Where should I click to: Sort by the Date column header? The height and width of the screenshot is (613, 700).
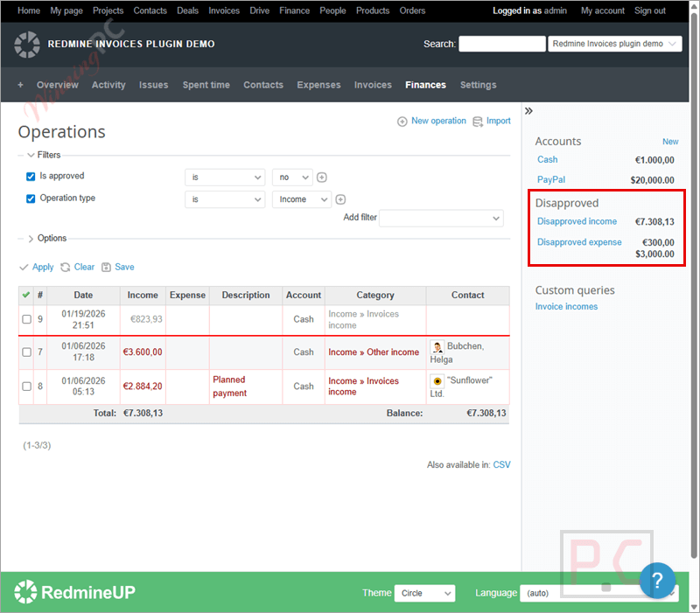click(x=83, y=296)
